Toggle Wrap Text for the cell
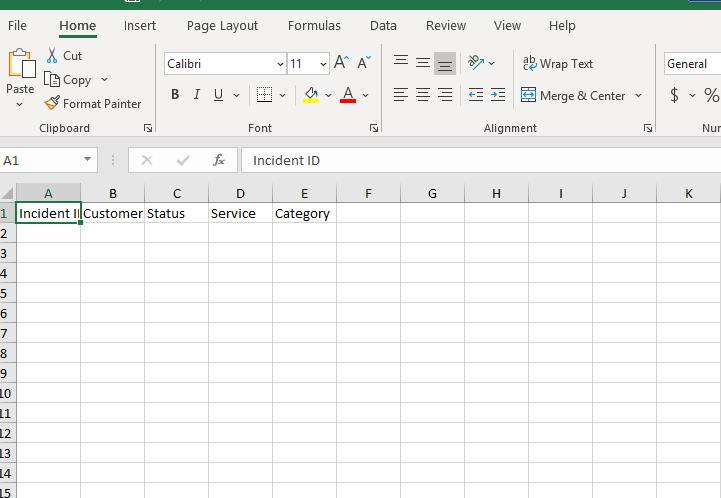Screen dimensions: 721x498 (x=558, y=64)
